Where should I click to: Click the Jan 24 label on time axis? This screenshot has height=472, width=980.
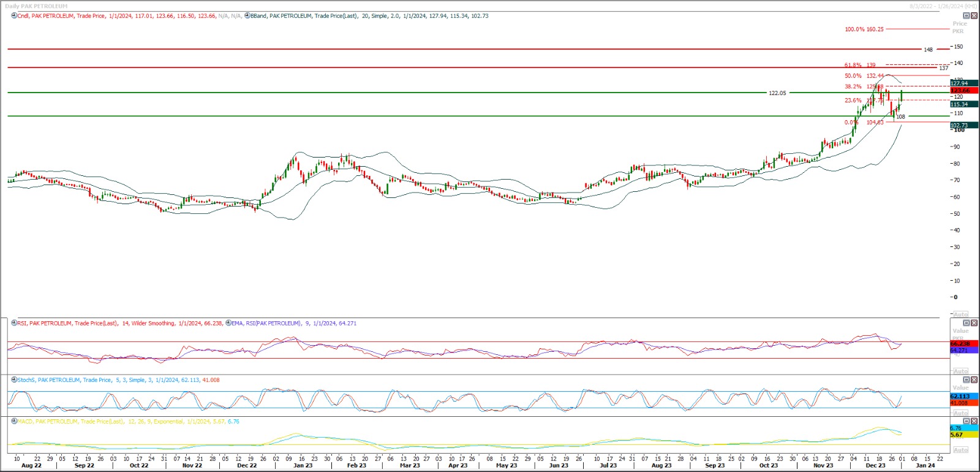click(925, 465)
